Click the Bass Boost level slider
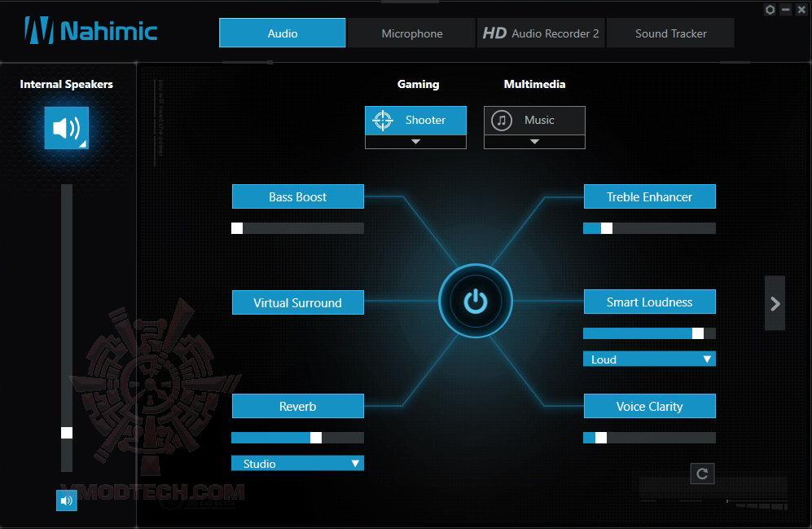This screenshot has height=529, width=812. coord(298,228)
